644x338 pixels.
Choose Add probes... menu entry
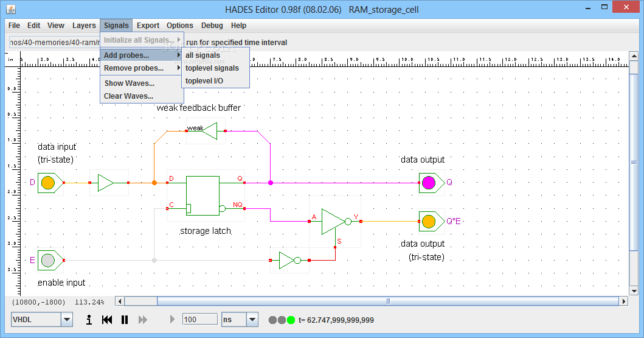coord(142,55)
